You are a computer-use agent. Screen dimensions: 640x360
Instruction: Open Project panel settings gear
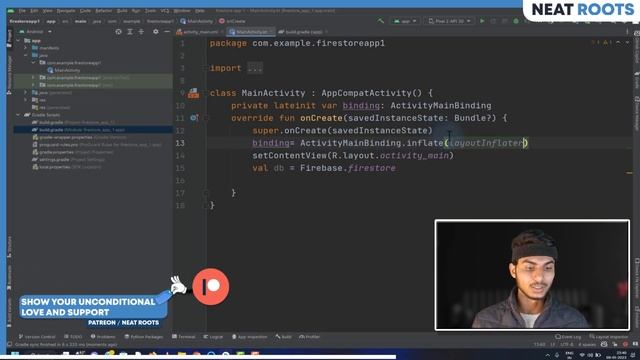156,31
